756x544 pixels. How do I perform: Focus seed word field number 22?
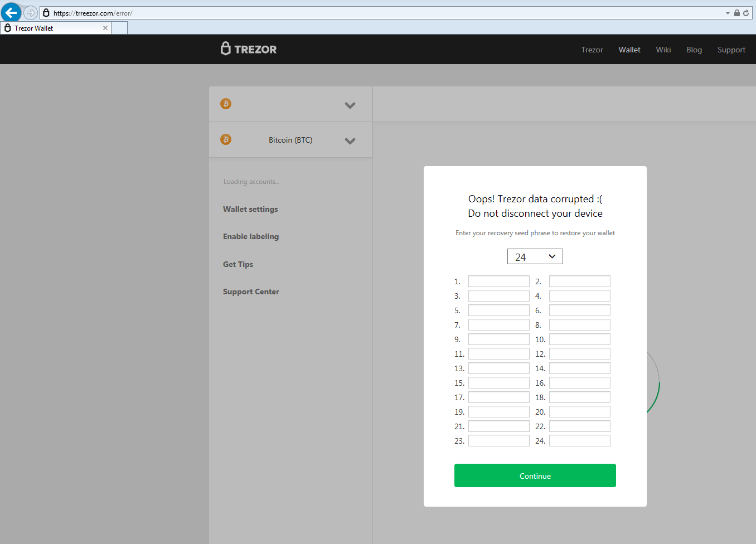point(580,426)
